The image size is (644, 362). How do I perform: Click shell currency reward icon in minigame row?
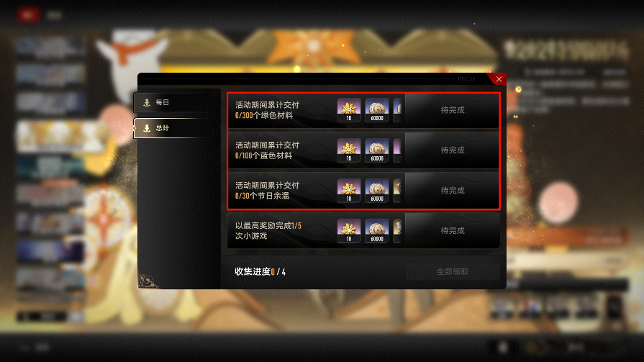377,230
